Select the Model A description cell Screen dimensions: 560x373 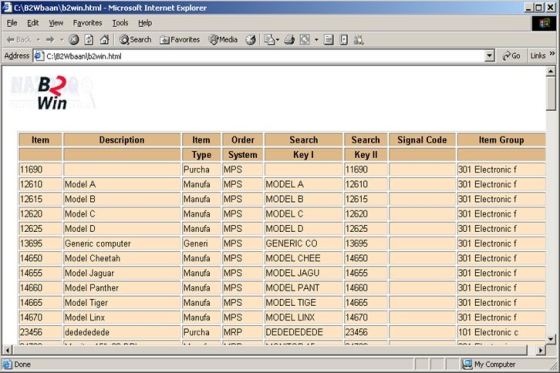pos(122,184)
